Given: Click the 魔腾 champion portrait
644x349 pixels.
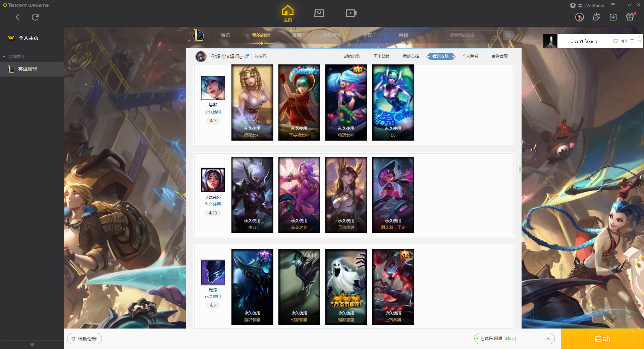Looking at the screenshot, I should click(213, 272).
